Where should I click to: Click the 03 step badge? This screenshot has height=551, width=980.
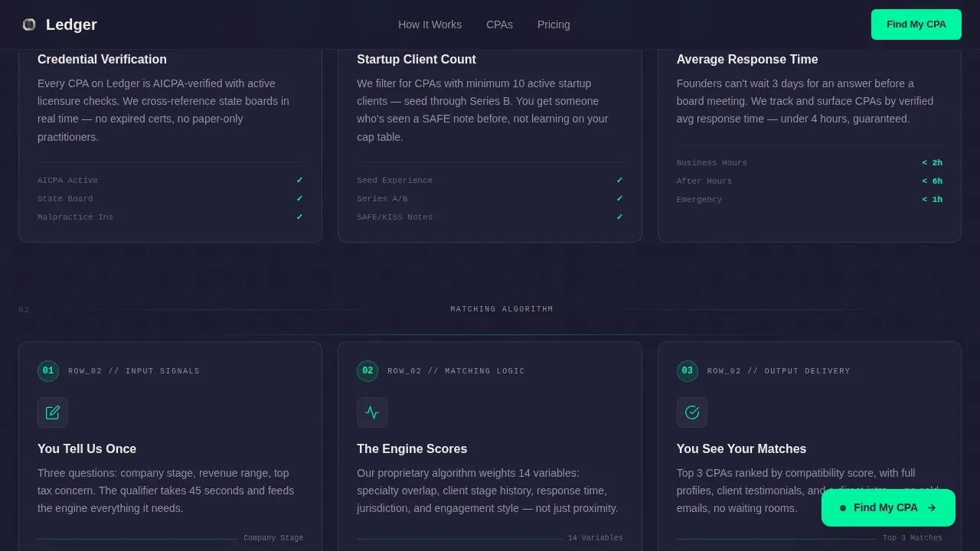pyautogui.click(x=688, y=371)
